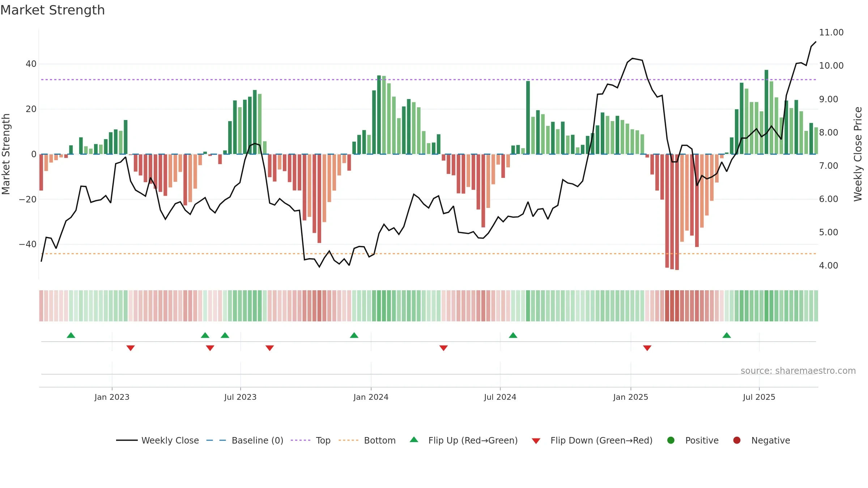Click the green Positive dot in legend
This screenshot has height=488, width=868.
671,440
